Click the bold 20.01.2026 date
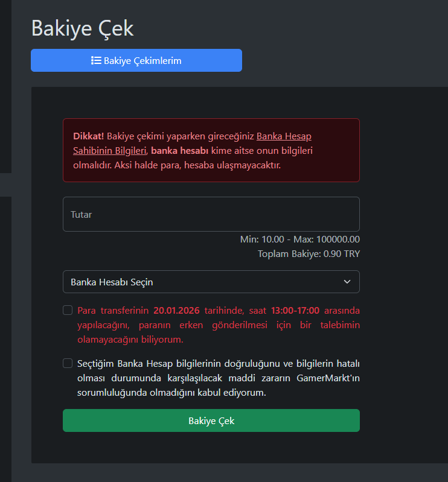The height and width of the screenshot is (482, 448). tap(177, 311)
